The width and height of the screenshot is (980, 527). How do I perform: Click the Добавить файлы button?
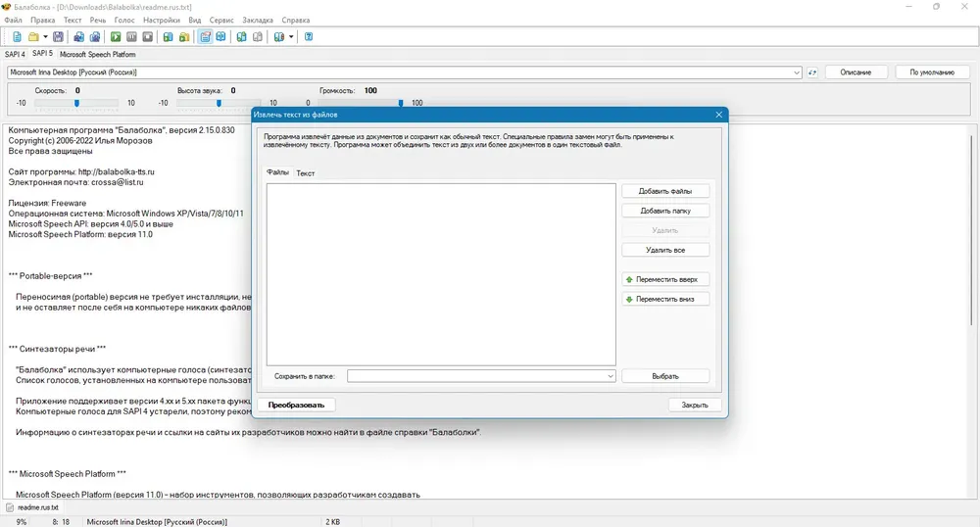(x=665, y=191)
